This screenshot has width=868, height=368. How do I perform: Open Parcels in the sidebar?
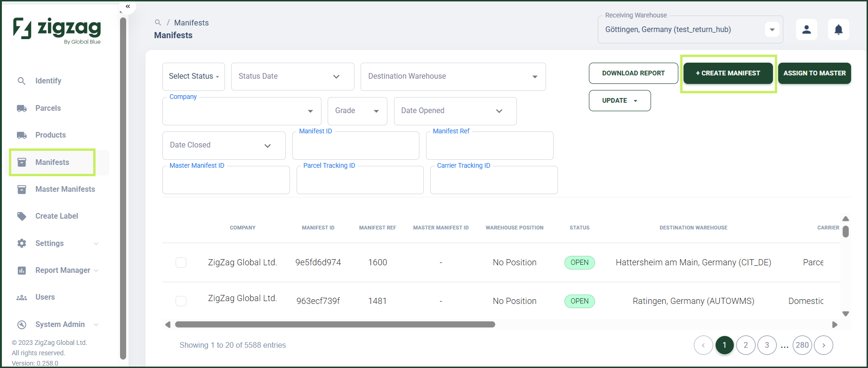coord(48,108)
